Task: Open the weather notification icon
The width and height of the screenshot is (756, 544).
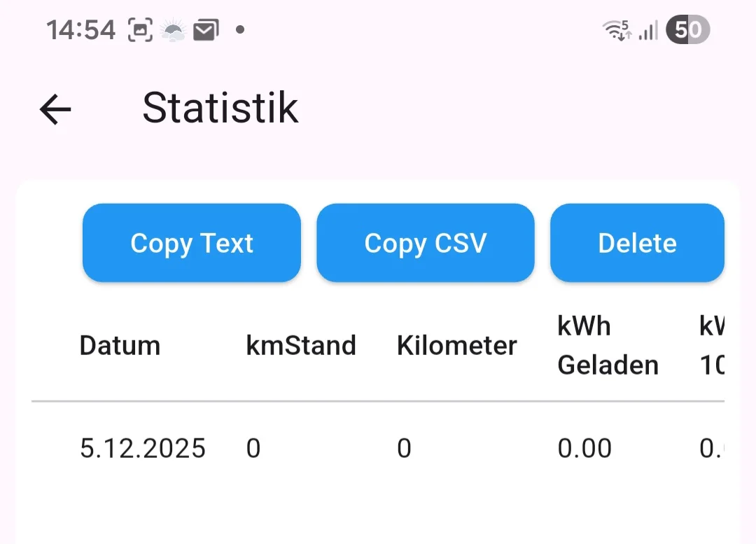Action: coord(173,30)
